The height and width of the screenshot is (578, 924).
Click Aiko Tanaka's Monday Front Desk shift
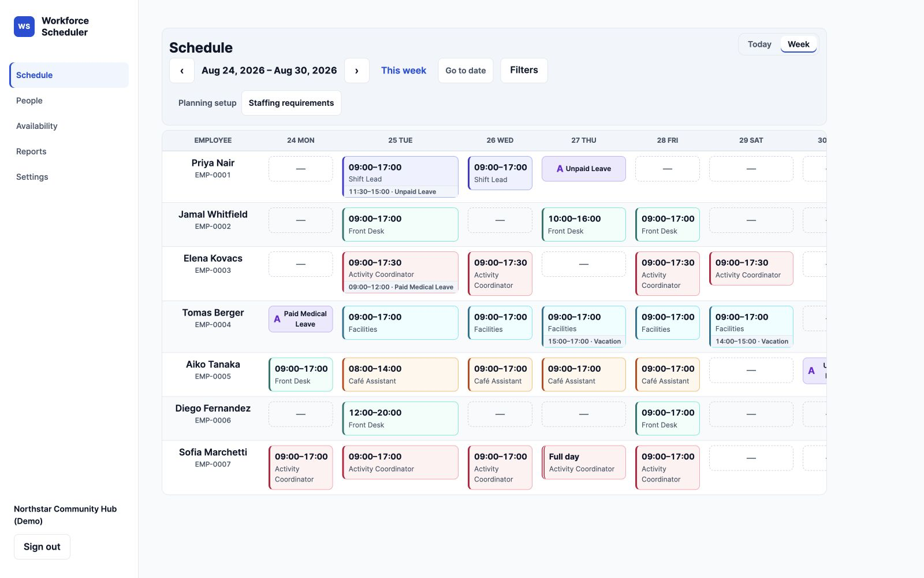click(x=301, y=375)
